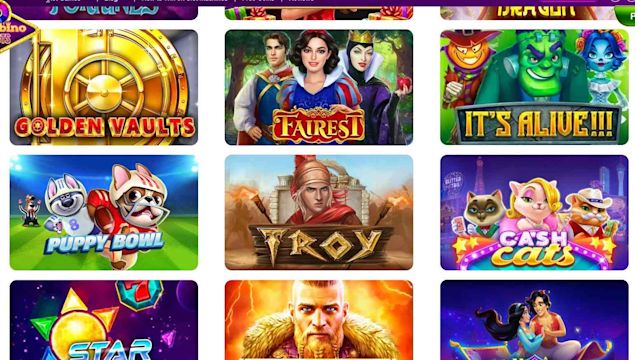Click the referee dog in Puppy Bowl art
635x360 pixels.
click(x=30, y=210)
